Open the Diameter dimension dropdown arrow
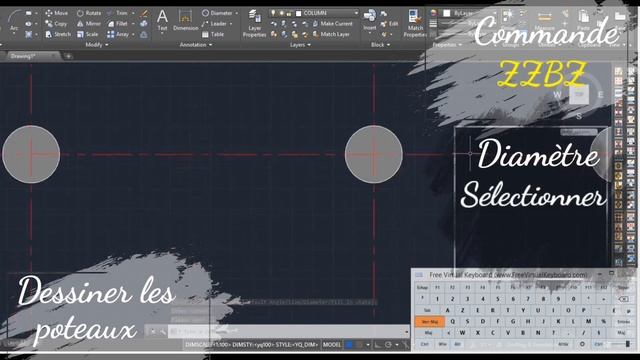640x360 pixels. [237, 13]
